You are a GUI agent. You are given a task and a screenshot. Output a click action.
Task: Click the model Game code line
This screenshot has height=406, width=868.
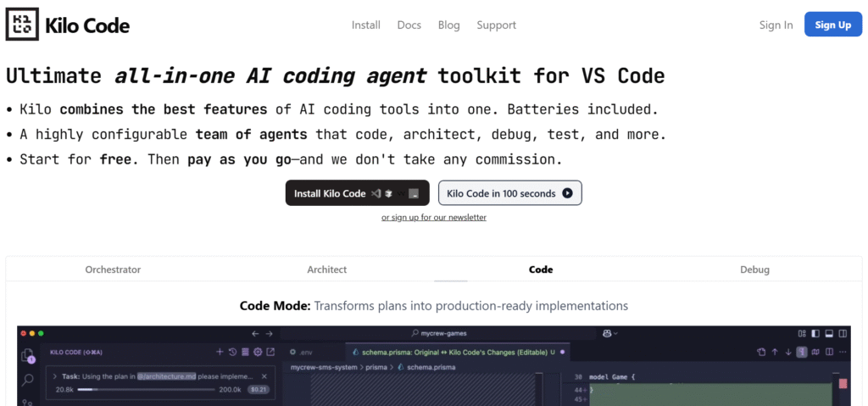[612, 377]
